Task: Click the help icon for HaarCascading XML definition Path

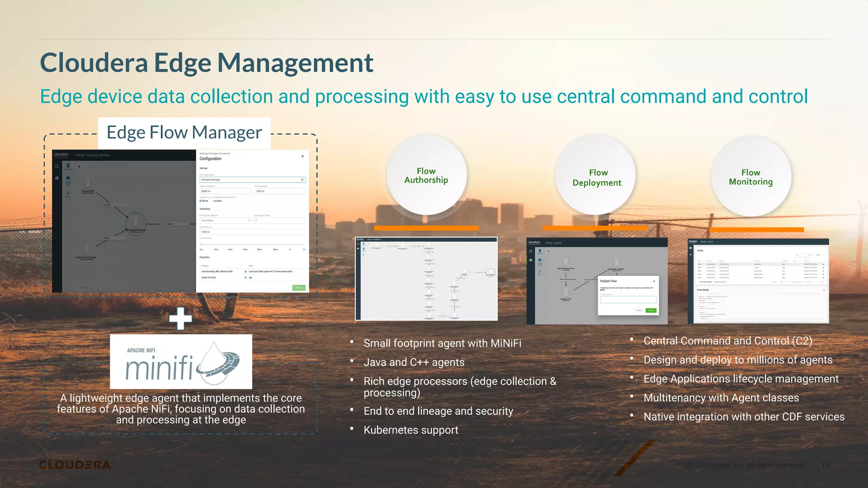Action: pos(245,272)
